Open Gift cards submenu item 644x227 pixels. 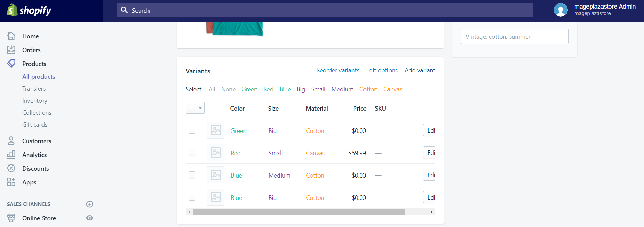35,124
